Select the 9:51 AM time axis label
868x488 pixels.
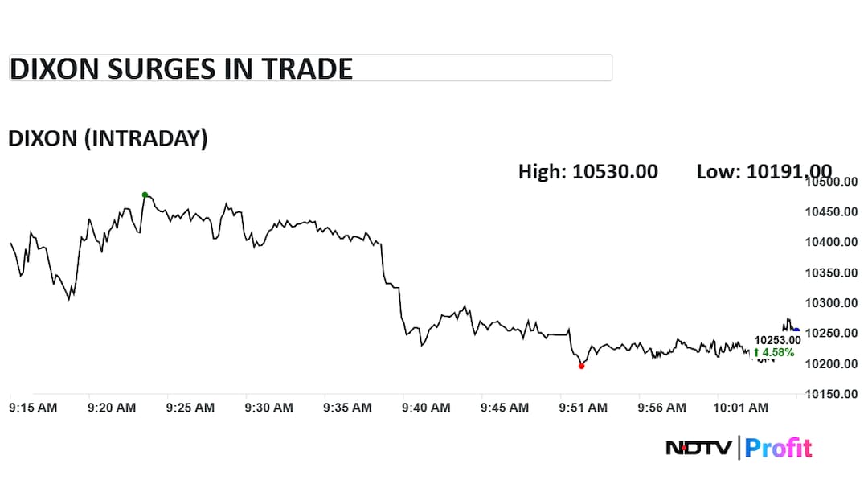[583, 408]
